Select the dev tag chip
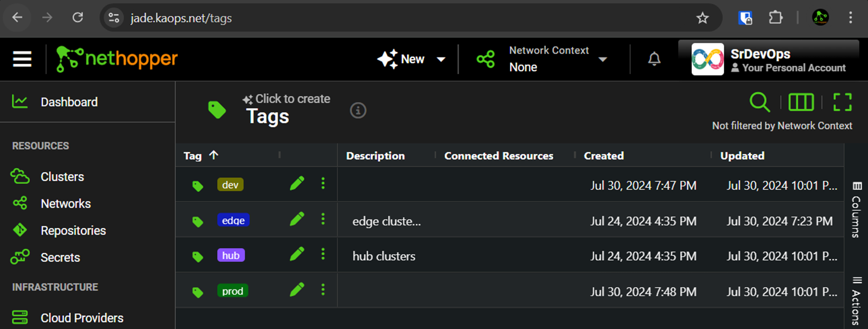 (x=230, y=185)
